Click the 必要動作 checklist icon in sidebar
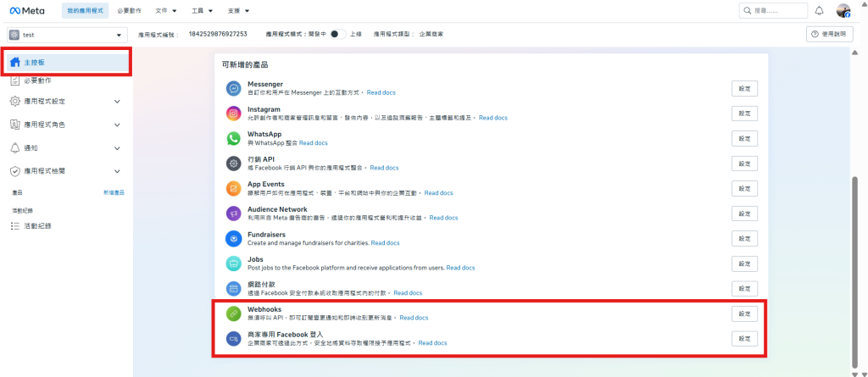This screenshot has width=868, height=377. [x=15, y=80]
